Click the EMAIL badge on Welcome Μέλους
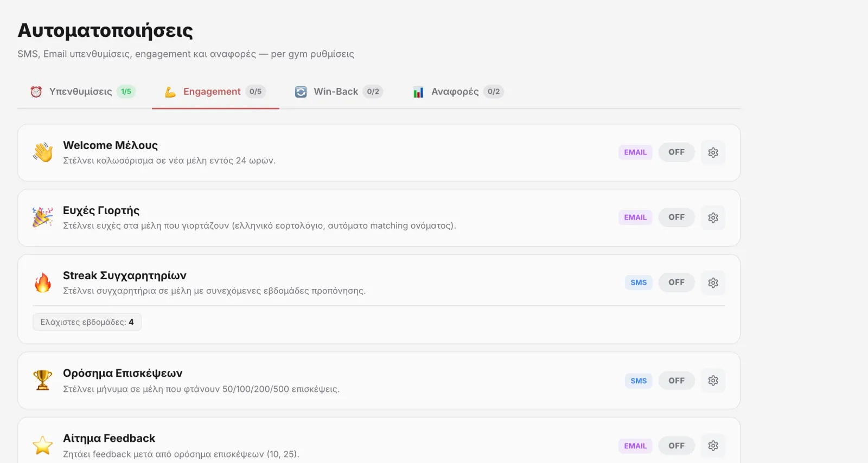This screenshot has height=463, width=868. [x=635, y=152]
